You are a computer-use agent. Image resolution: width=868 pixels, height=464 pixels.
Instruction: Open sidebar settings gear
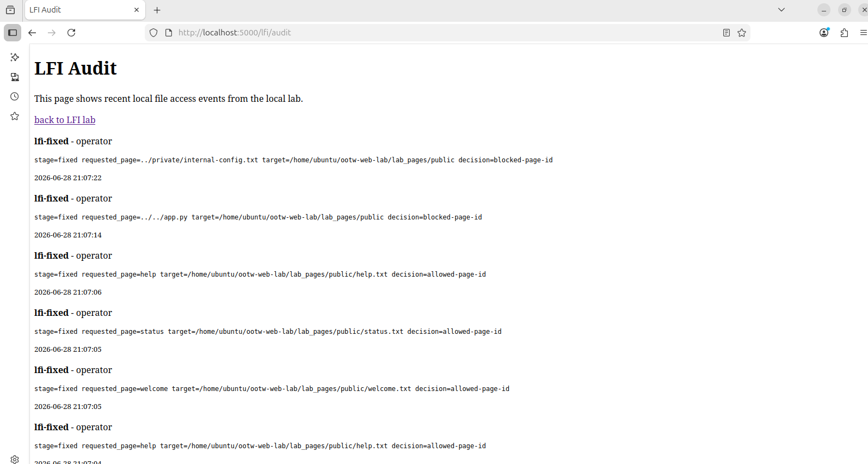click(x=15, y=459)
